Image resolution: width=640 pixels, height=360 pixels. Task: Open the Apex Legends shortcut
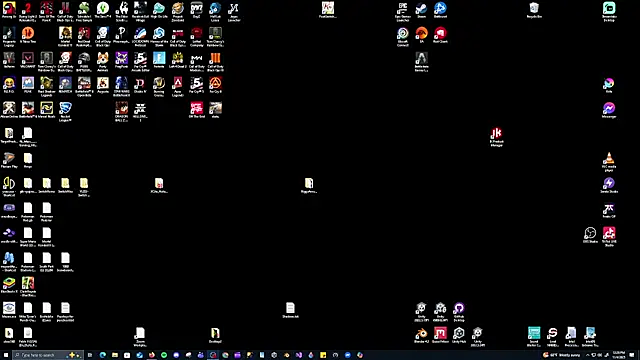click(178, 87)
